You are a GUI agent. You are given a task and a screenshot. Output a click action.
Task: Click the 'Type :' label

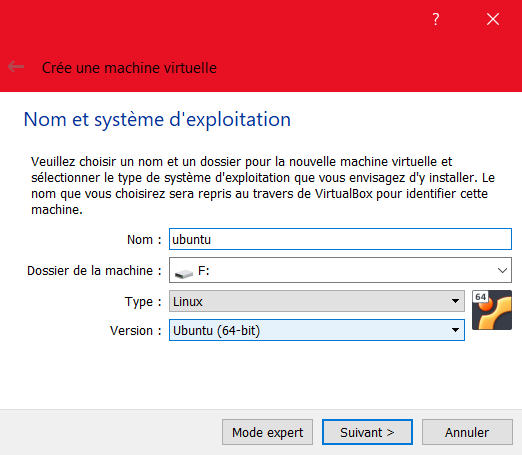click(x=143, y=302)
